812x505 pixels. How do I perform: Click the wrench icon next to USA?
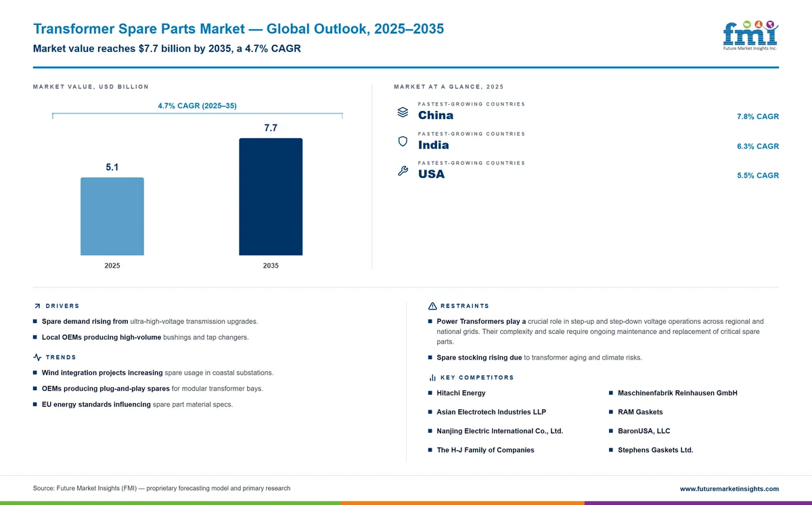[x=403, y=171]
